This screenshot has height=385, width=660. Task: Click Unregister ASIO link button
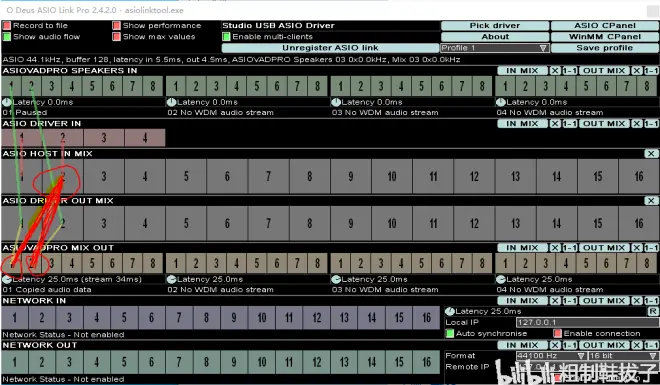tap(330, 48)
